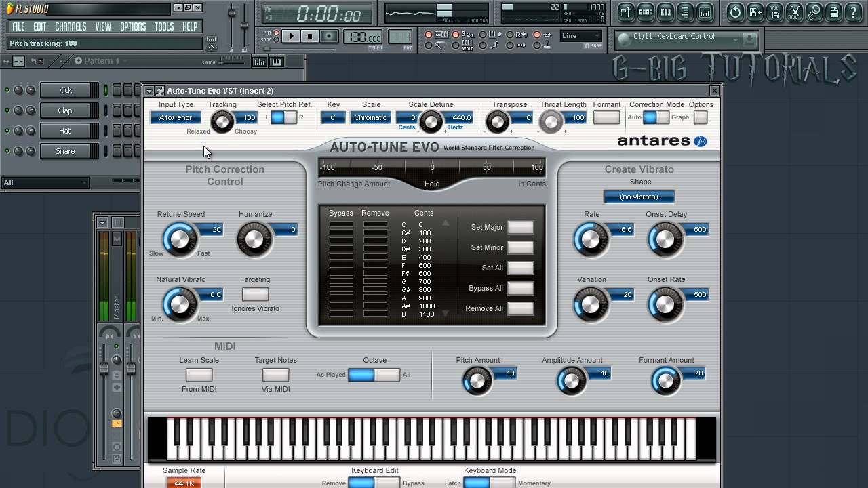The width and height of the screenshot is (868, 488).
Task: Open the All channel filter dropdown
Action: (45, 182)
